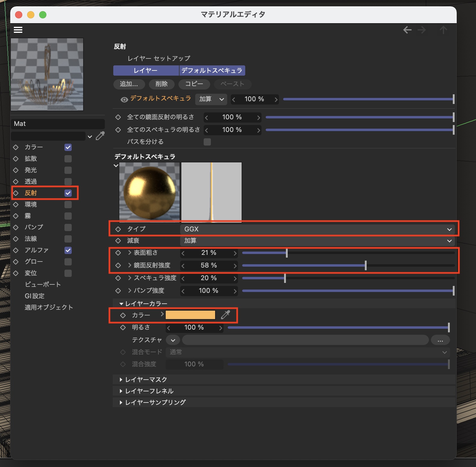Image resolution: width=476 pixels, height=467 pixels.
Task: Click the up arrow navigation icon
Action: [x=443, y=30]
